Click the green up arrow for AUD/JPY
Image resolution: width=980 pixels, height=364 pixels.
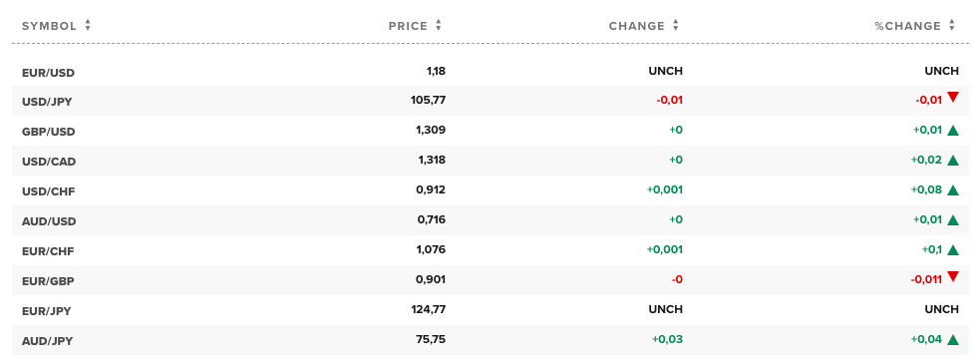[x=953, y=340]
